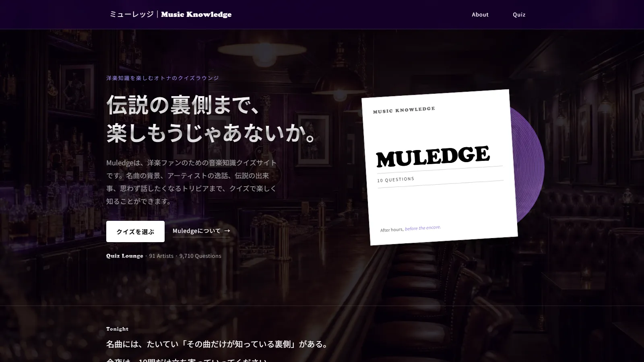
Task: Click the 'Quiz Lounge' label
Action: click(x=125, y=256)
